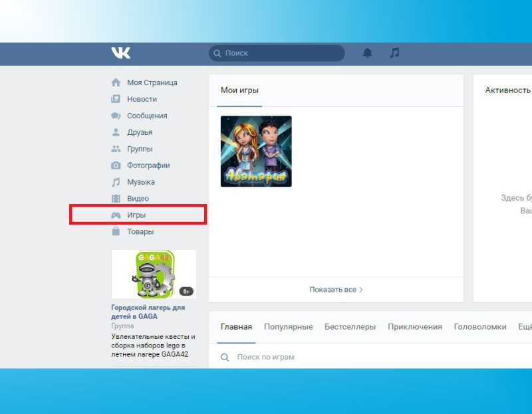The width and height of the screenshot is (532, 414).
Task: Open the music player note icon in header
Action: click(394, 53)
